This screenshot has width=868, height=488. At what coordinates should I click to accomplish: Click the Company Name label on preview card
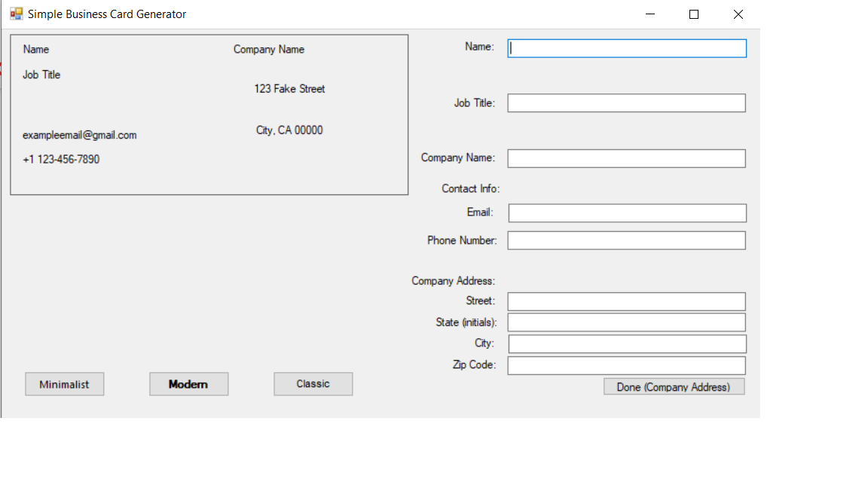click(x=269, y=50)
